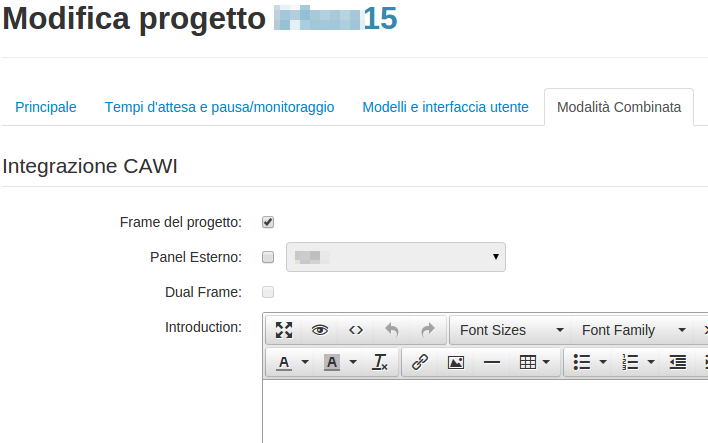Apply background color highlight icon
Screen dimensions: 708x443
tap(332, 362)
